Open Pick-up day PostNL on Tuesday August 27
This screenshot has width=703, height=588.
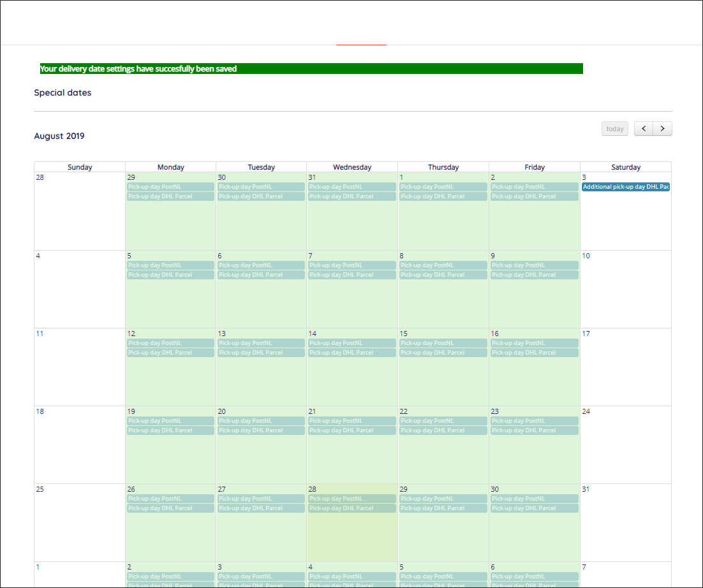(x=261, y=499)
